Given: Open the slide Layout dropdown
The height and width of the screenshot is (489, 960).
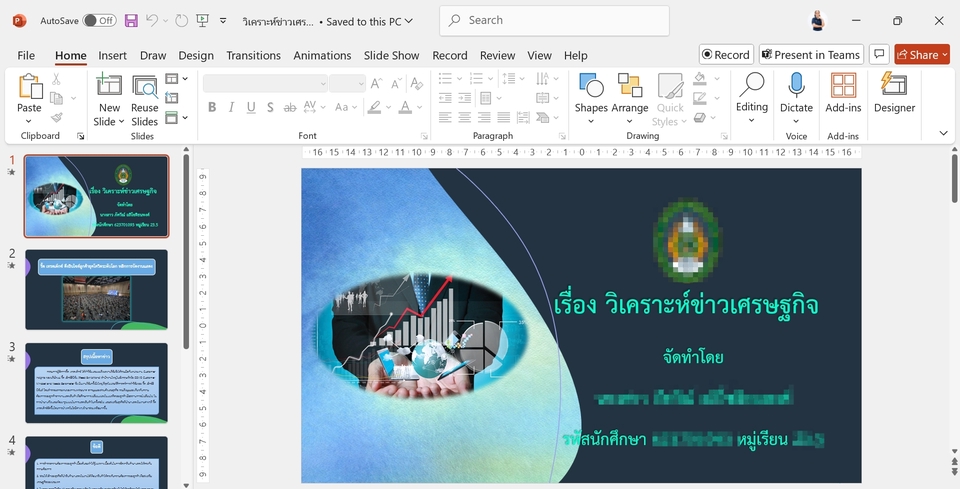Looking at the screenshot, I should click(x=176, y=79).
